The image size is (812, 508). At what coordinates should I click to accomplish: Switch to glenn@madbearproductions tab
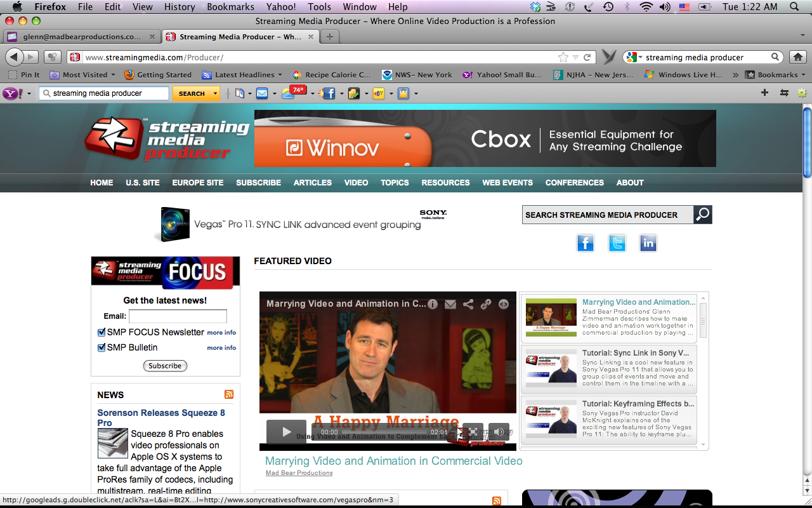[82, 37]
